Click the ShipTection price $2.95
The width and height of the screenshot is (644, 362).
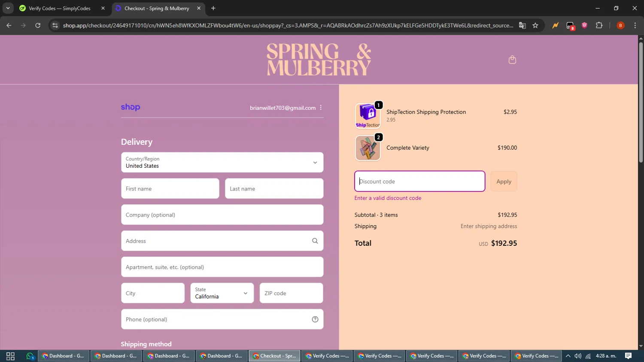510,112
